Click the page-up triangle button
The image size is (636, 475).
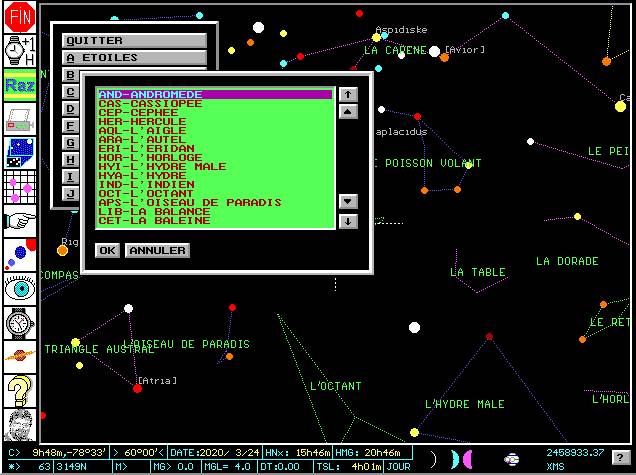tap(348, 112)
